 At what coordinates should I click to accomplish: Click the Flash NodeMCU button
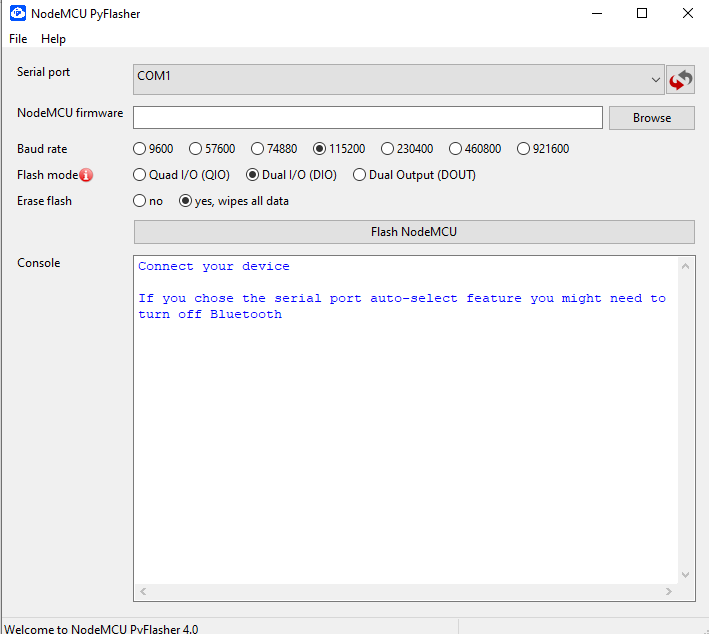pos(414,232)
